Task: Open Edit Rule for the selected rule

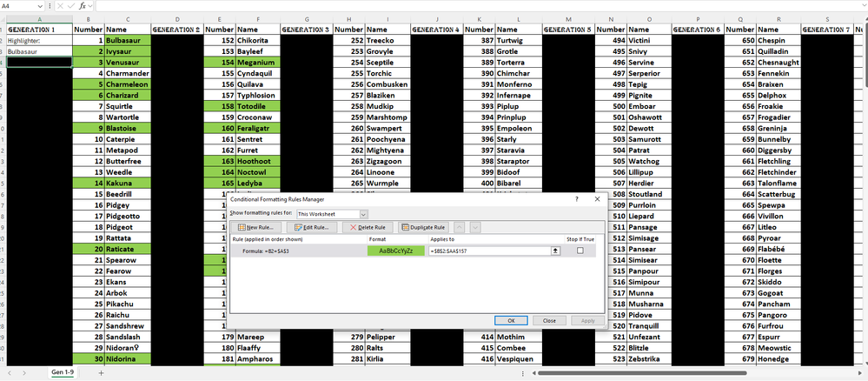Action: (312, 227)
